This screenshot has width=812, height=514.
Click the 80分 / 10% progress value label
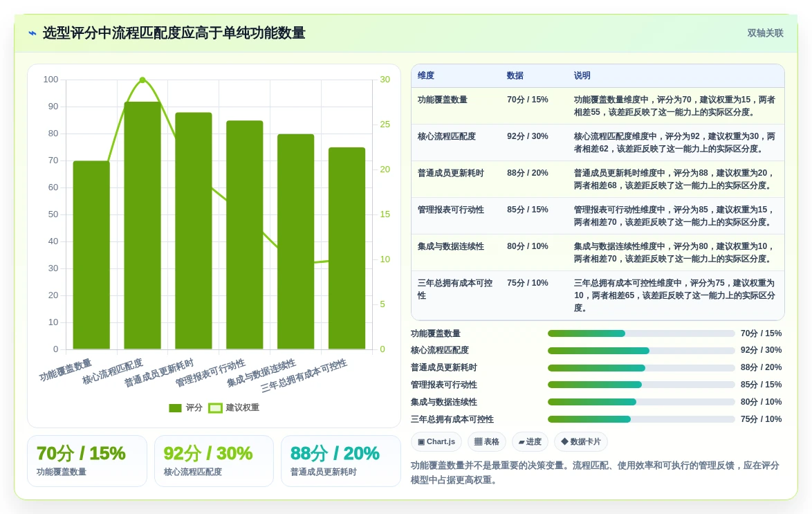point(761,402)
